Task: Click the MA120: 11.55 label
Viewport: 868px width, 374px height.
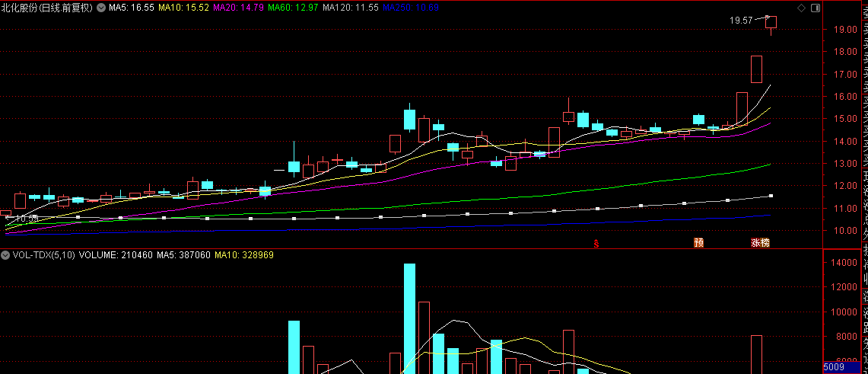Action: click(351, 8)
